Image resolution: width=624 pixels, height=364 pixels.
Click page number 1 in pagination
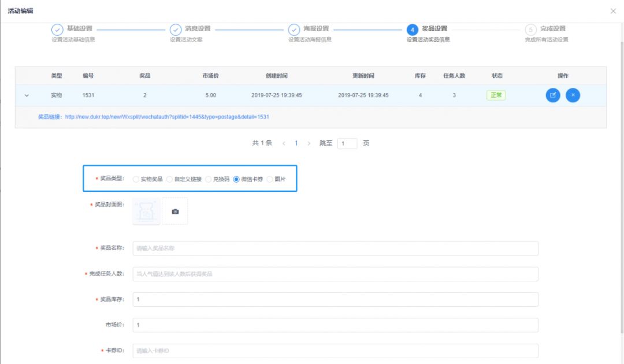(296, 143)
